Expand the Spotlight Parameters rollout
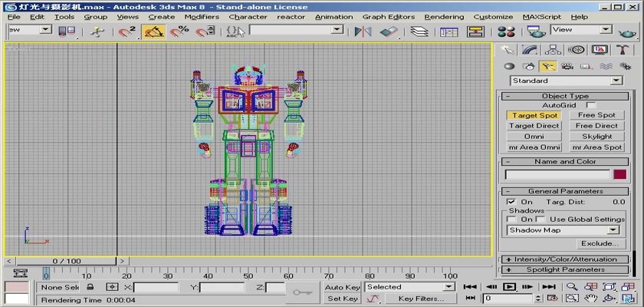The width and height of the screenshot is (644, 307). [565, 270]
